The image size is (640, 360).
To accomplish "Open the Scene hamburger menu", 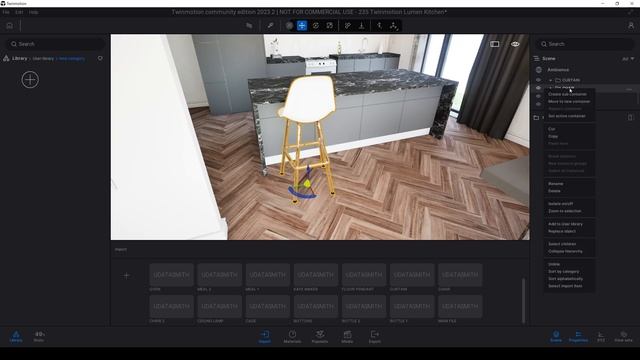I will click(x=537, y=59).
